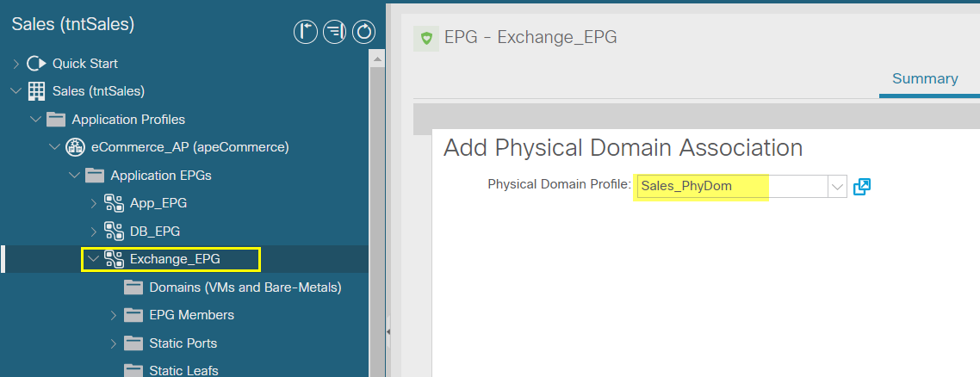Select DB_EPG in the tree
Screen dimensions: 980x377
click(155, 232)
